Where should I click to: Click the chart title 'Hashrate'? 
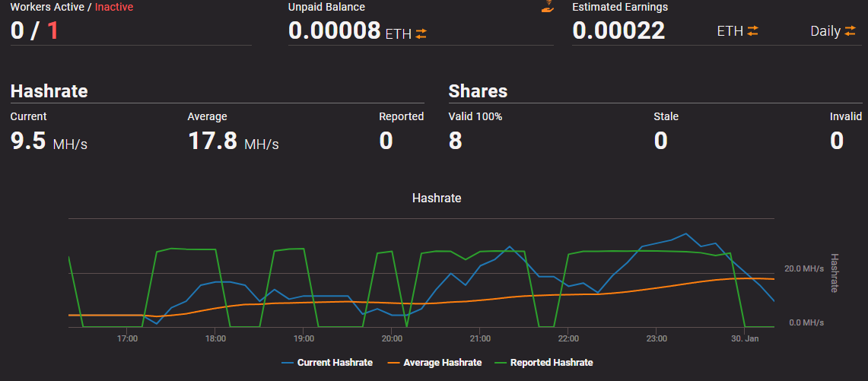[x=437, y=198]
